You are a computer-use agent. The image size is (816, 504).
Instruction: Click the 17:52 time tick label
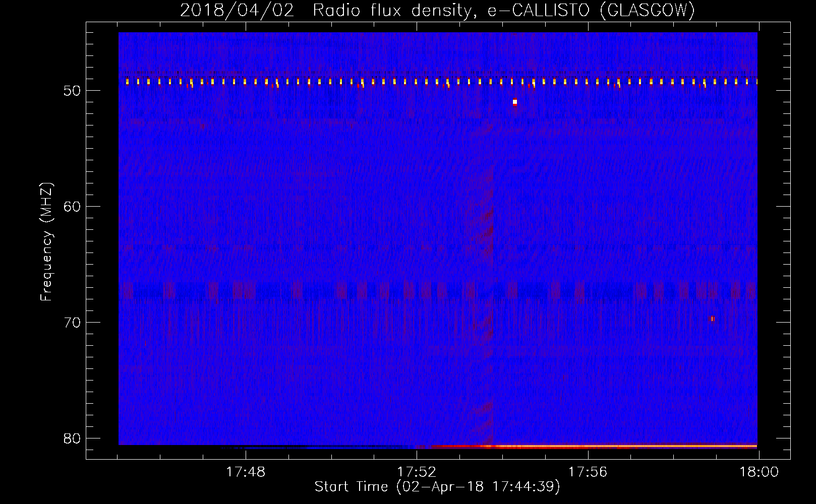[417, 472]
